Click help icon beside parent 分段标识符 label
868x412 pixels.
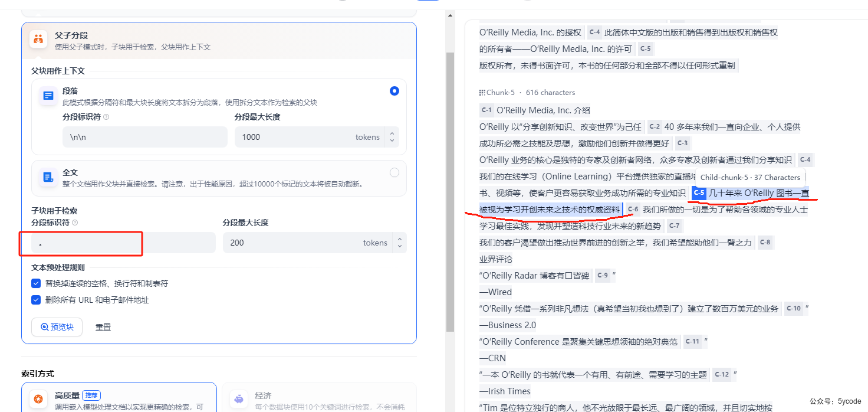(106, 117)
